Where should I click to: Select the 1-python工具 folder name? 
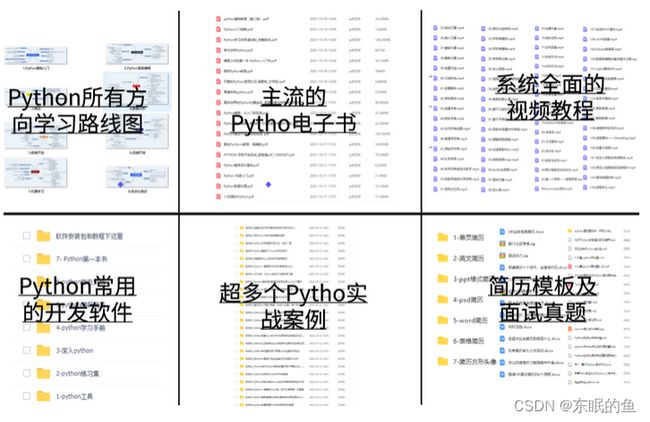74,396
